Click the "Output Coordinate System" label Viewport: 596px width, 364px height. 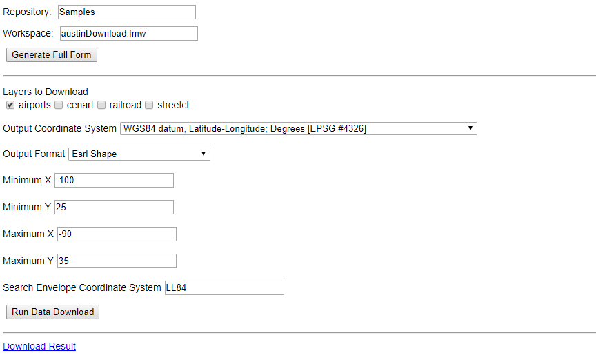60,129
